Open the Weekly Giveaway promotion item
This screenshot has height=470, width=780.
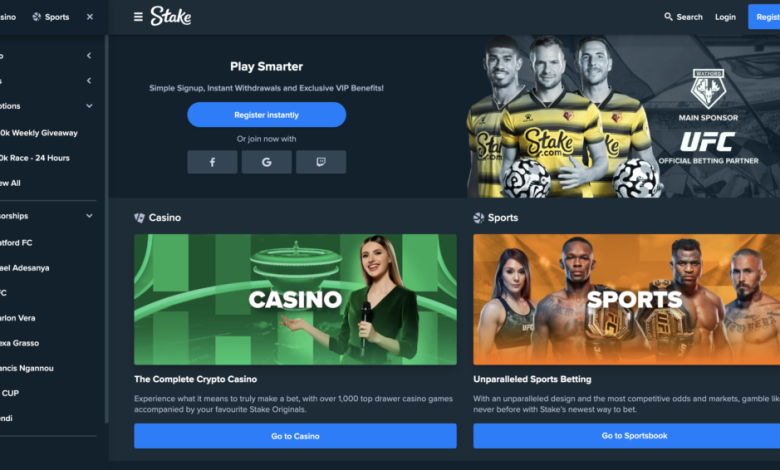coord(39,133)
